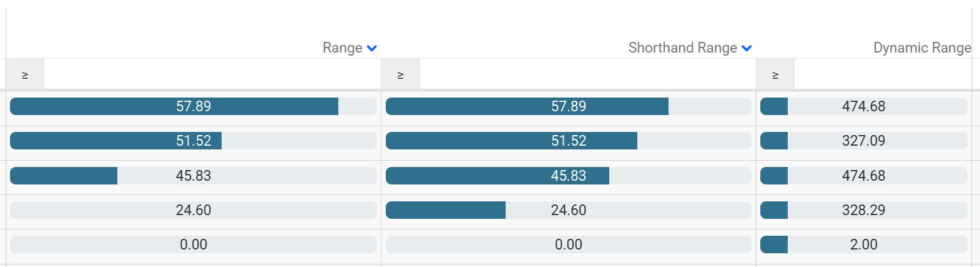Click the Dynamic Range filter operator icon

click(x=775, y=75)
